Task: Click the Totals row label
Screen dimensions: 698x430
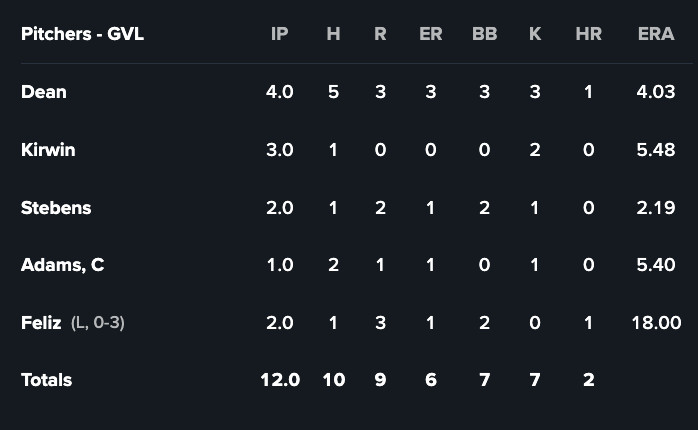Action: click(x=46, y=380)
